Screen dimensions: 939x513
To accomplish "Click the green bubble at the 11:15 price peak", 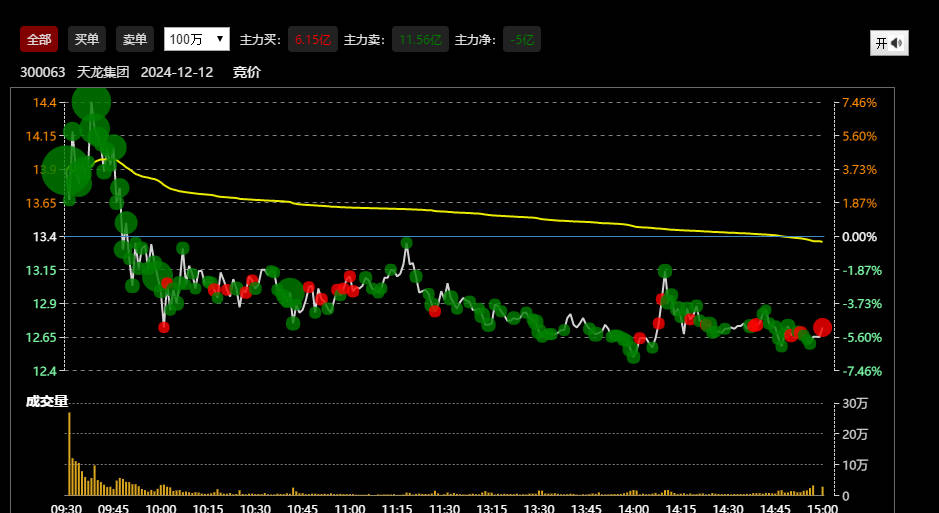I will tap(407, 243).
